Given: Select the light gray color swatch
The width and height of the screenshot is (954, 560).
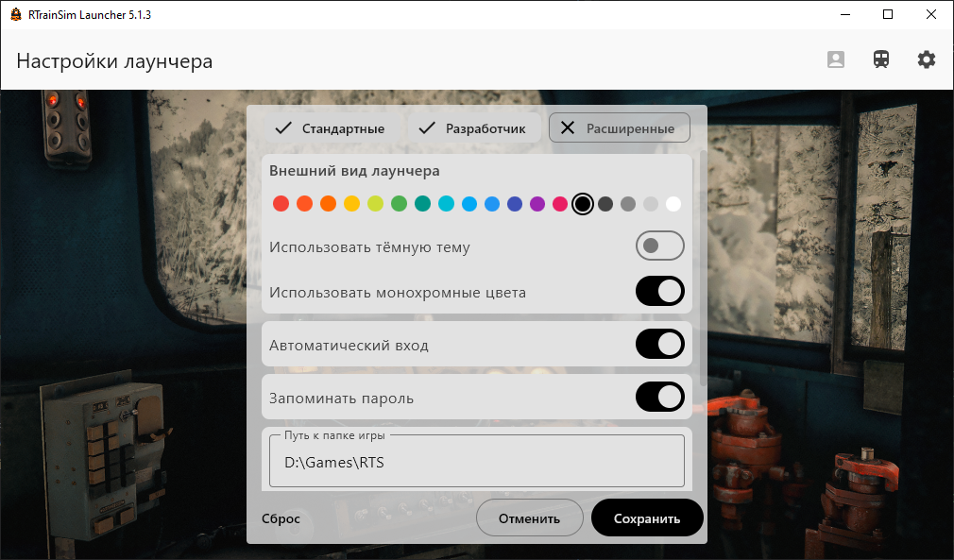Looking at the screenshot, I should point(651,204).
